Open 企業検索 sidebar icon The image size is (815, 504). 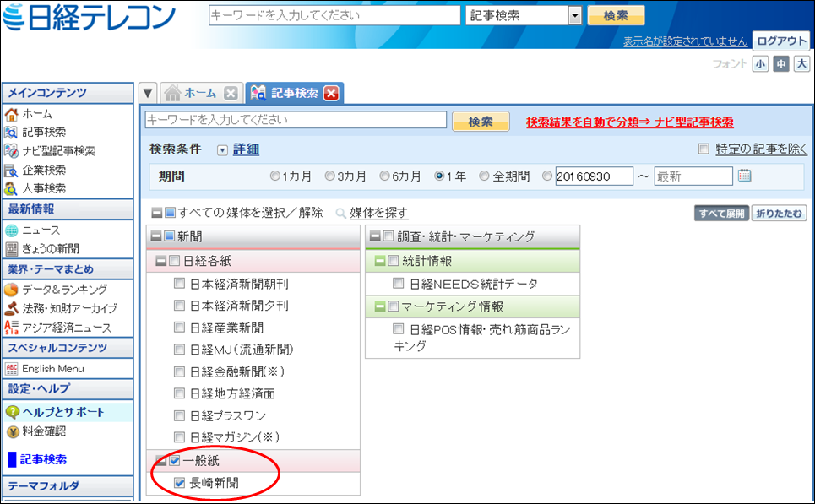11,170
